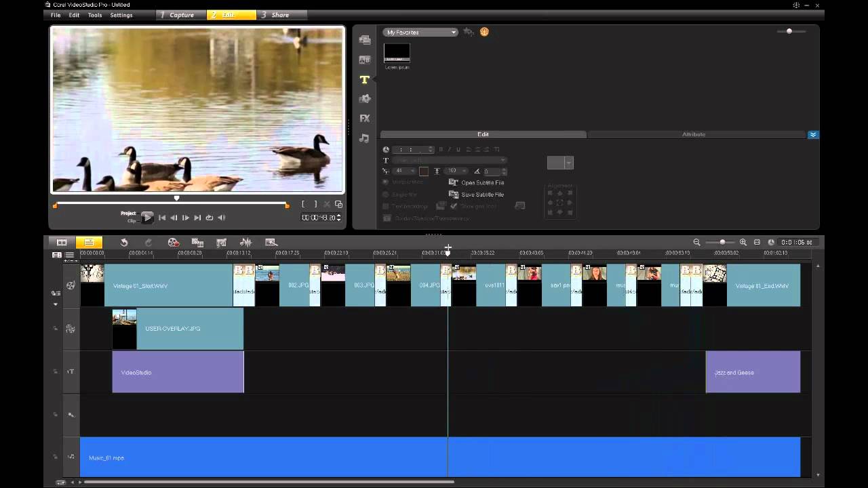Switch to Storyboard view

point(62,242)
